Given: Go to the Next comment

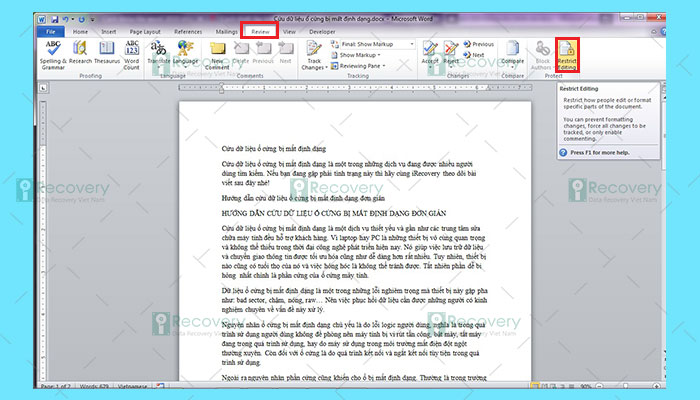Looking at the screenshot, I should [x=286, y=52].
